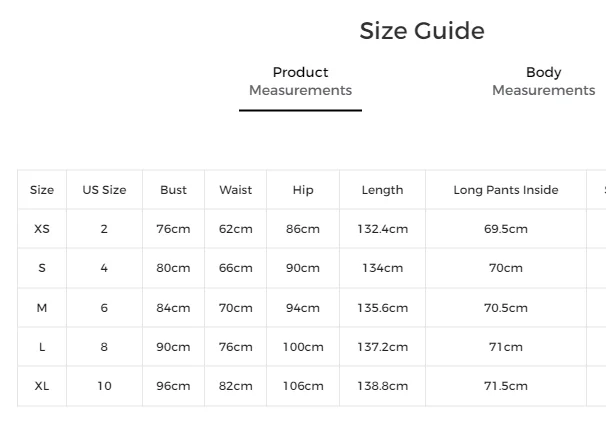The width and height of the screenshot is (606, 422).
Task: Click the M size row label
Action: (x=42, y=308)
